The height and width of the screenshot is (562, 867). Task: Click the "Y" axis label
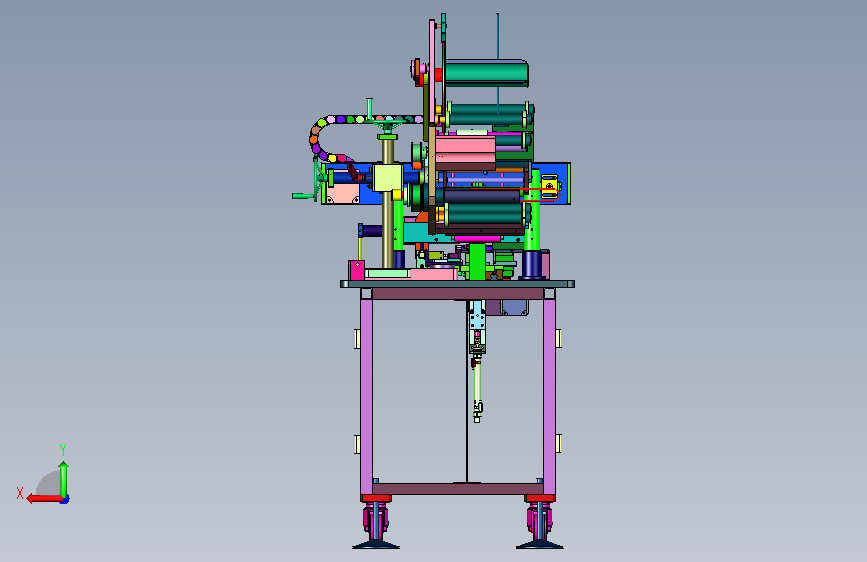pyautogui.click(x=63, y=449)
